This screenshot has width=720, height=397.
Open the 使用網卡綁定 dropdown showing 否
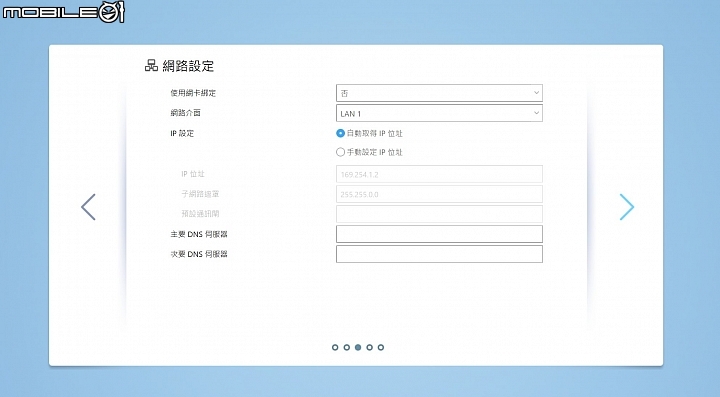[439, 93]
